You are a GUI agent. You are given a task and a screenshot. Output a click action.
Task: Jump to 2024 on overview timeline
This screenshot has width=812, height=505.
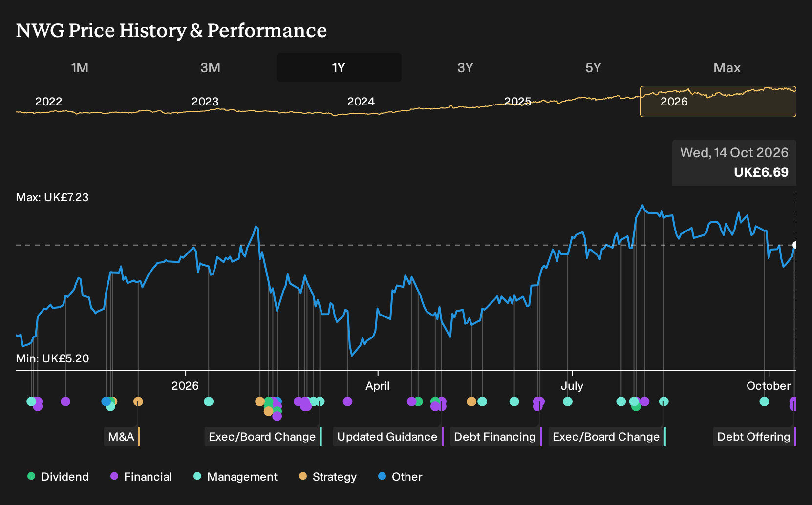[361, 102]
